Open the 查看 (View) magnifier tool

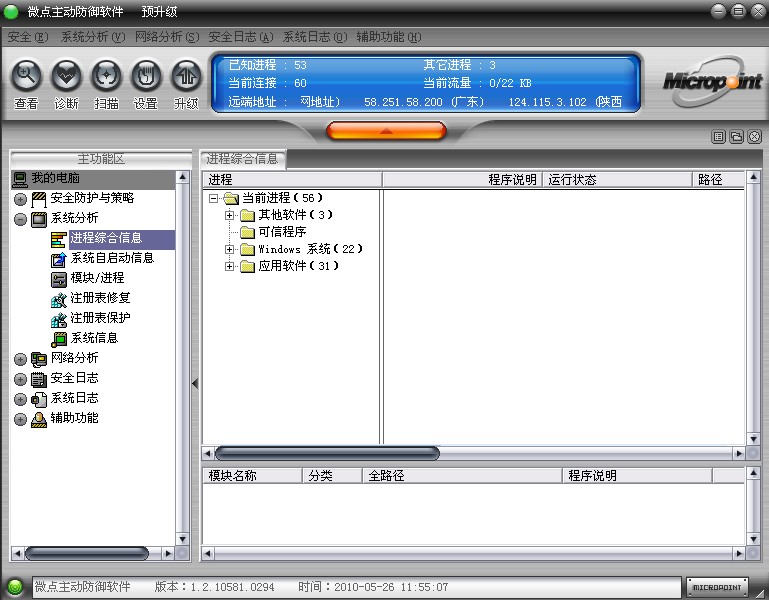pyautogui.click(x=26, y=77)
